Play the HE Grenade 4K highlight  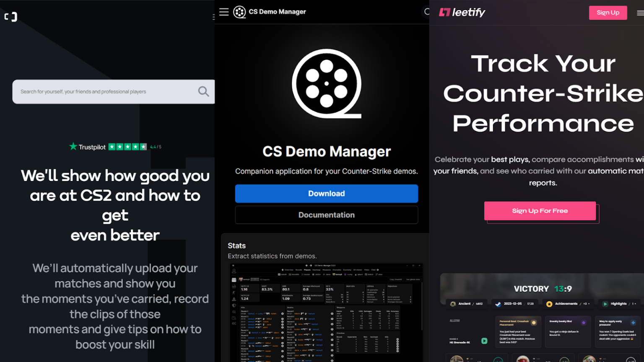484,341
